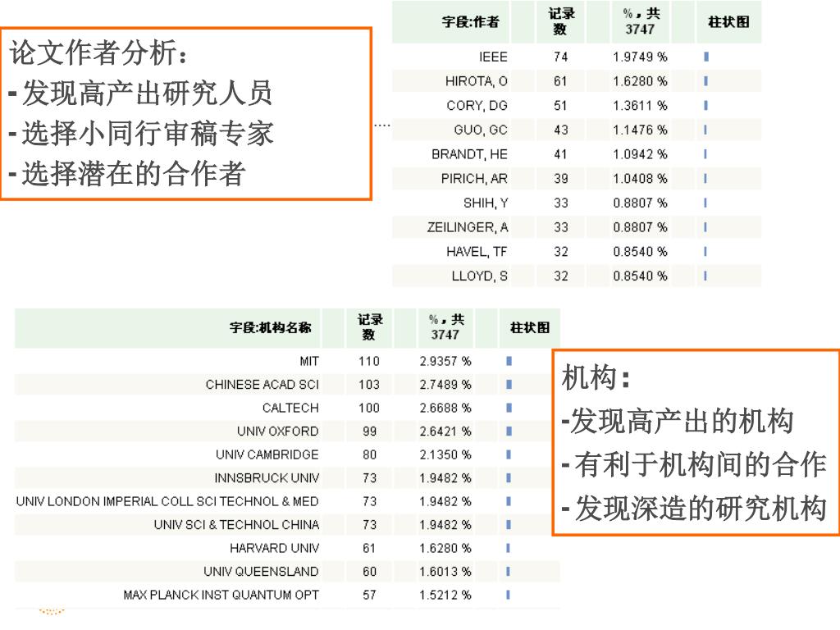Select author SHIH, Y
The image size is (840, 630).
tap(486, 203)
